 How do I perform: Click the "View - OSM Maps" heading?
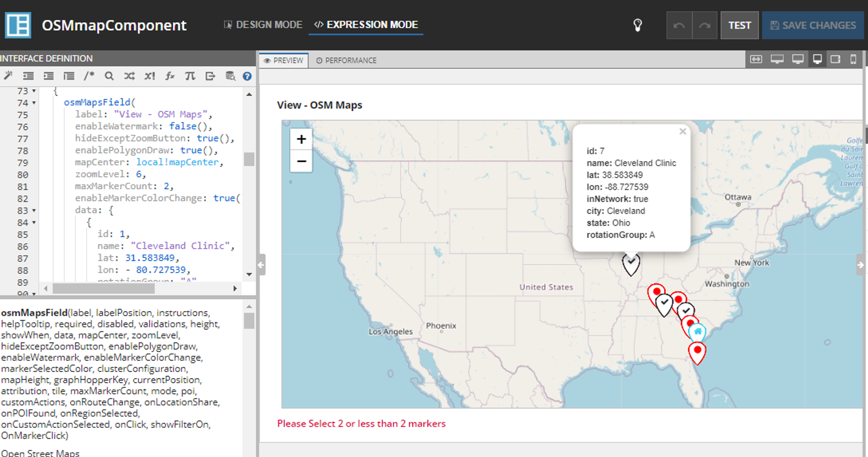click(x=319, y=105)
